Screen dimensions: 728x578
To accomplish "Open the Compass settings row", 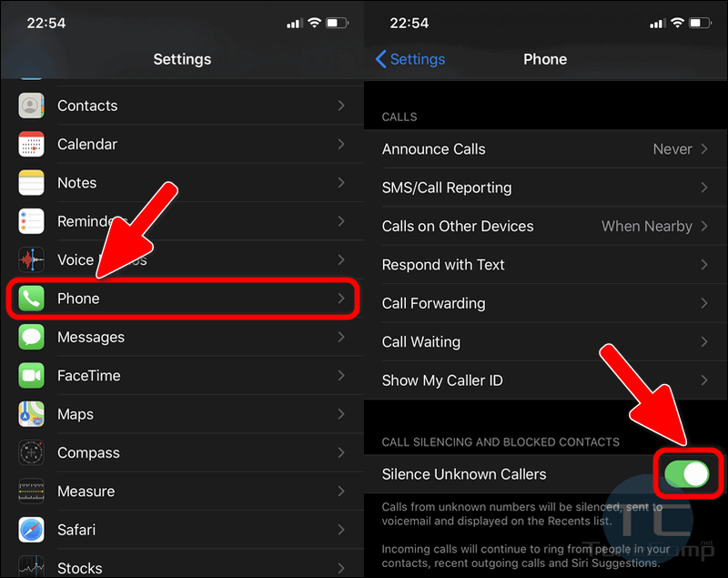I will click(x=182, y=452).
